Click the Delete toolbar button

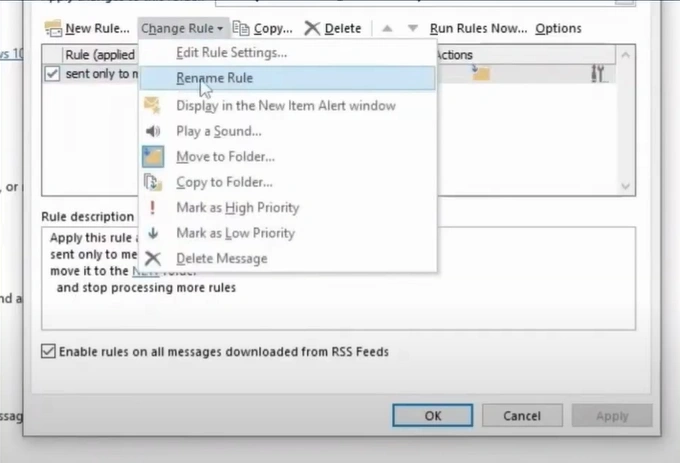click(x=333, y=29)
